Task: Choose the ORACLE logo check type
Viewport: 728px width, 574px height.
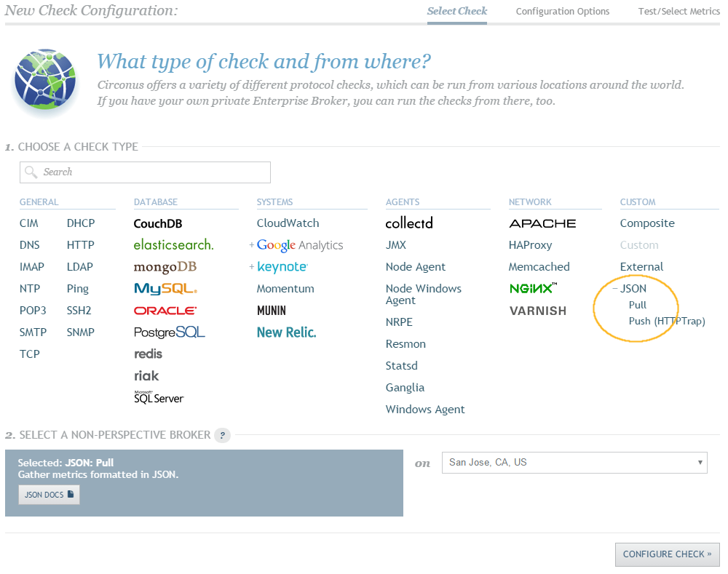Action: (x=165, y=311)
